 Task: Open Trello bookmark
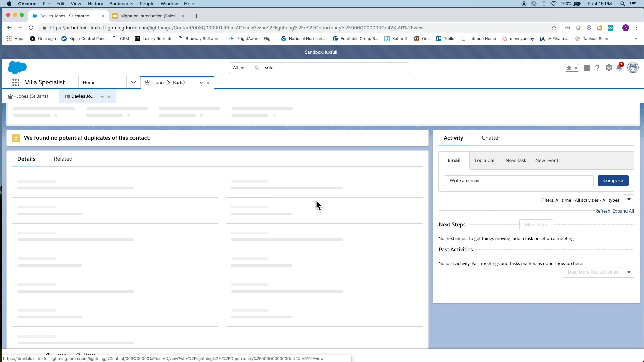(445, 39)
